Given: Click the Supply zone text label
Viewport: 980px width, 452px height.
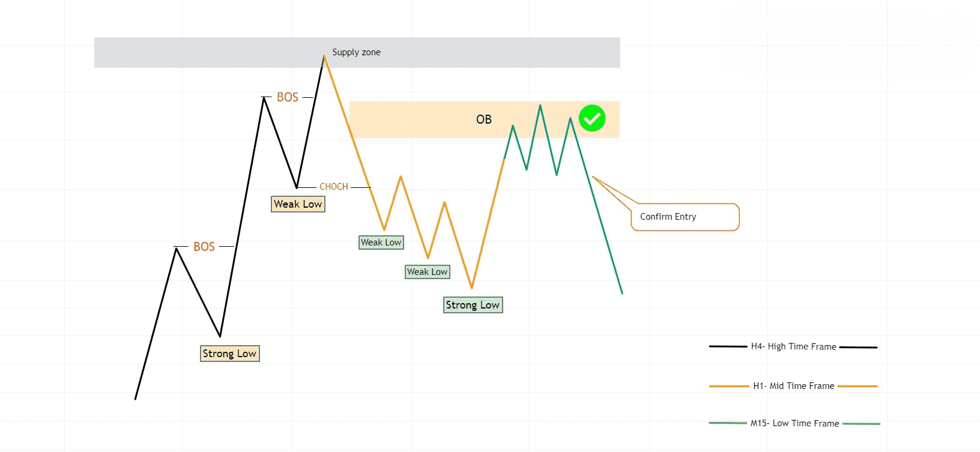Looking at the screenshot, I should (x=356, y=52).
